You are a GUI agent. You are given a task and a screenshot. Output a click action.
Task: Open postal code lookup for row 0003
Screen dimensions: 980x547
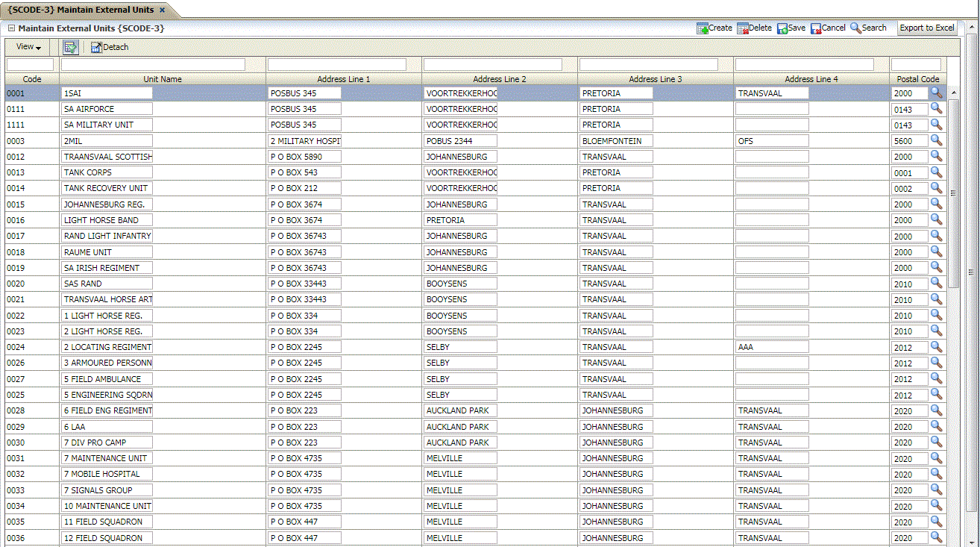pos(936,140)
